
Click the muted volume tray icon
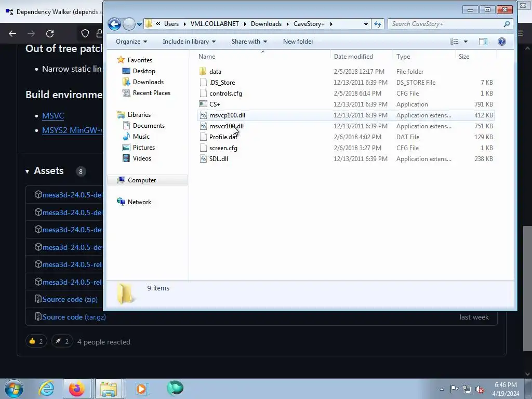point(480,389)
